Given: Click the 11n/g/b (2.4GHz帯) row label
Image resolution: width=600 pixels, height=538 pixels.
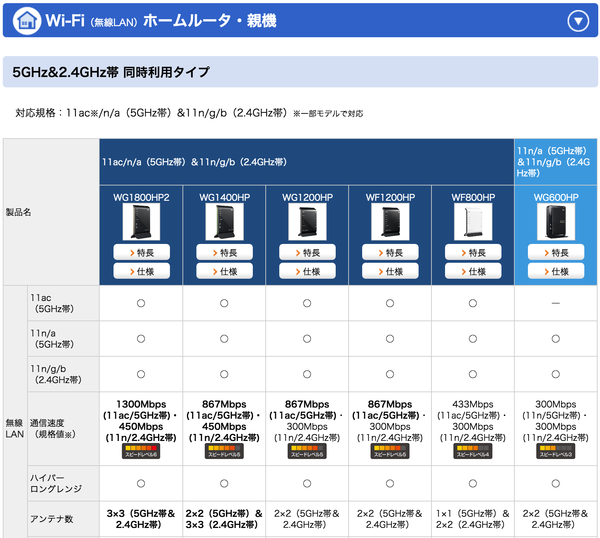Looking at the screenshot, I should point(64,374).
